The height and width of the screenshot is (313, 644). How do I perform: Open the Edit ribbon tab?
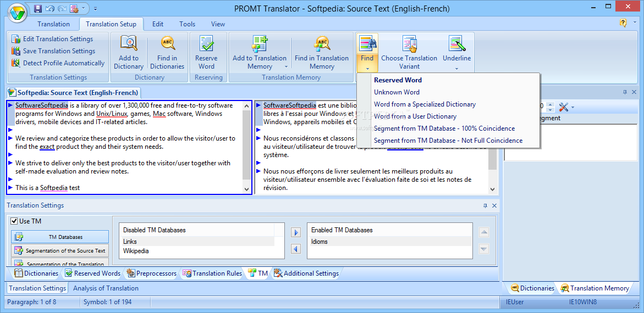158,24
